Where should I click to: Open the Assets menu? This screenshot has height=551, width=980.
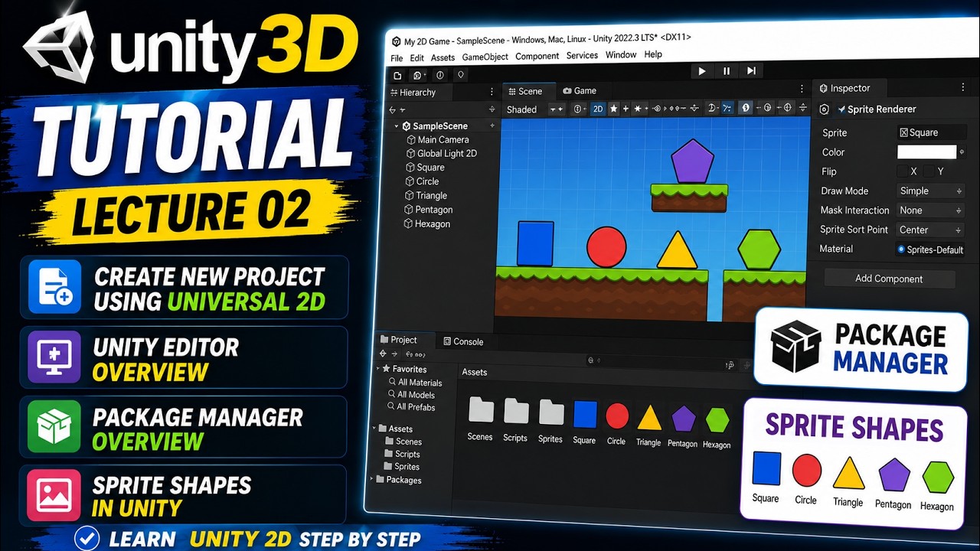click(x=443, y=57)
